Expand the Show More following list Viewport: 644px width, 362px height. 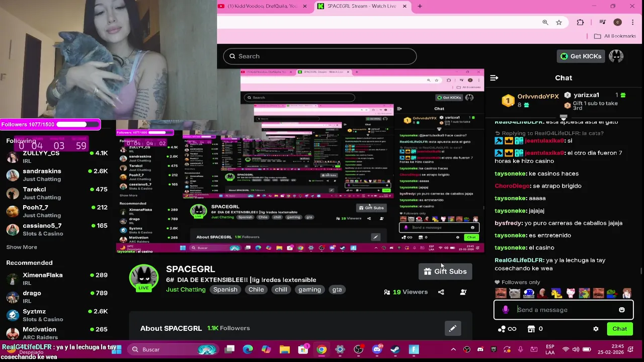(x=22, y=247)
